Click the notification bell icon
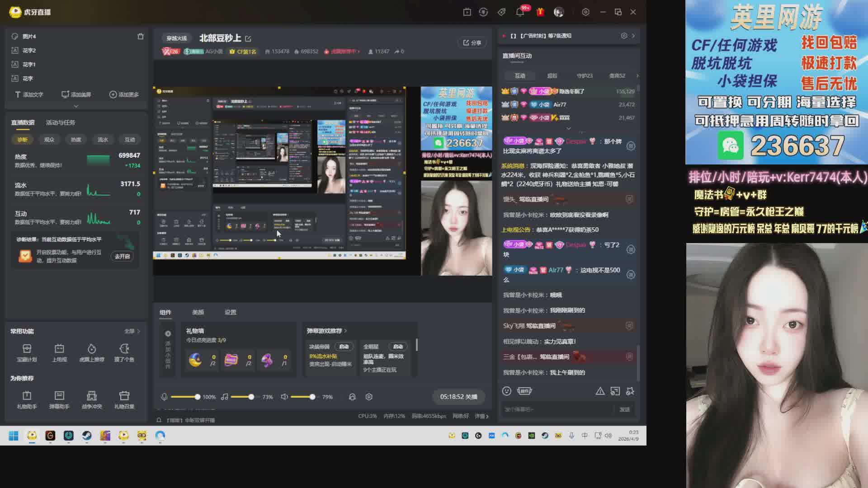 [520, 12]
